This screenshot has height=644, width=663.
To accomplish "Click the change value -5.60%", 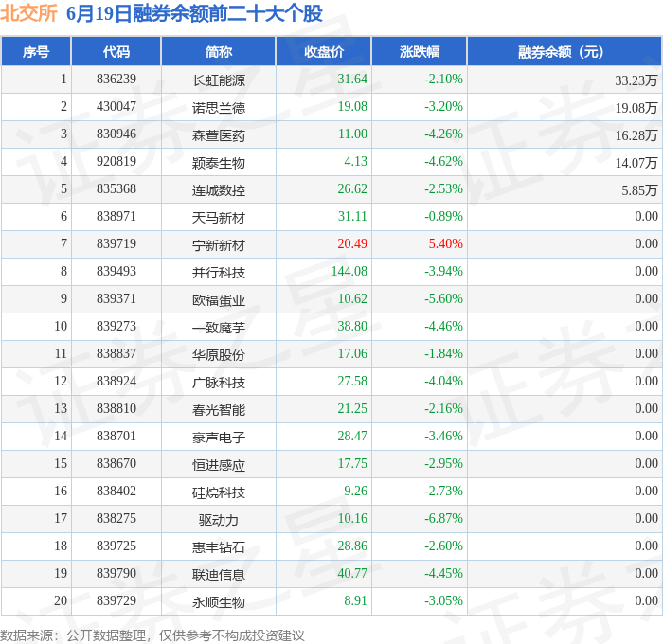I will [443, 299].
